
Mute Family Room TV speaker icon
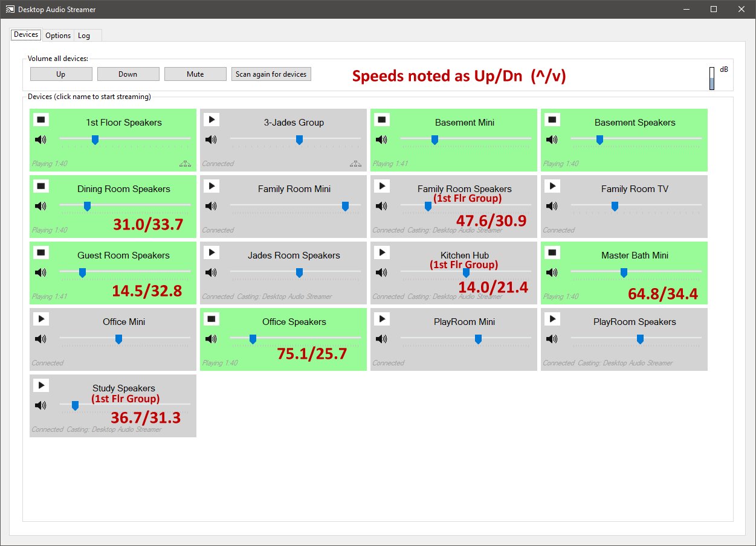(x=552, y=207)
